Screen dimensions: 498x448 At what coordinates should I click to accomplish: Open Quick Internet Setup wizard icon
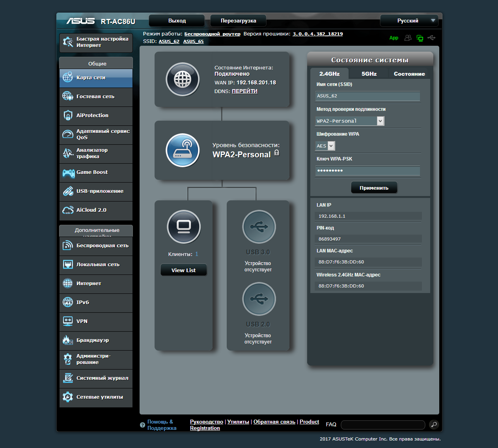point(68,42)
